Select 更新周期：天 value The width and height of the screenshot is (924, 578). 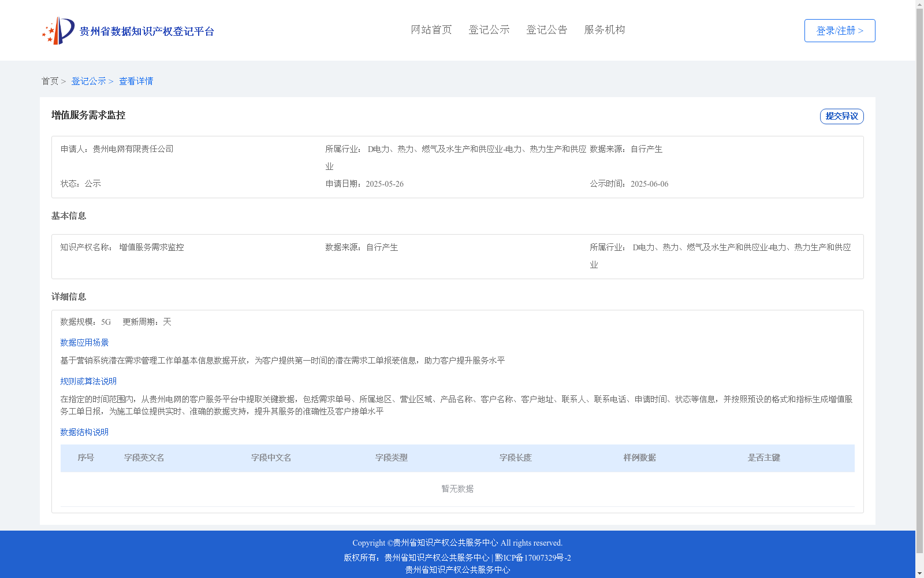(147, 322)
